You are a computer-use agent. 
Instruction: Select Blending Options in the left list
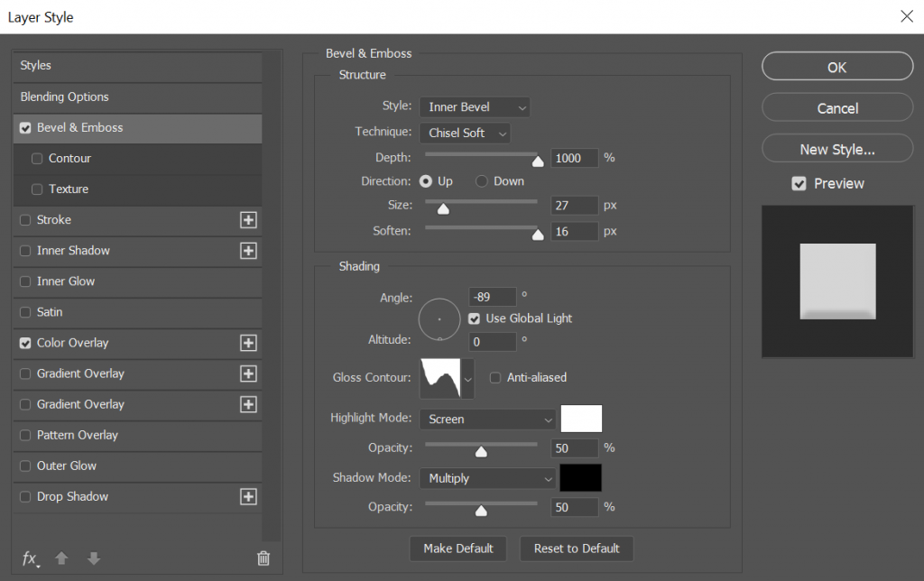tap(64, 97)
